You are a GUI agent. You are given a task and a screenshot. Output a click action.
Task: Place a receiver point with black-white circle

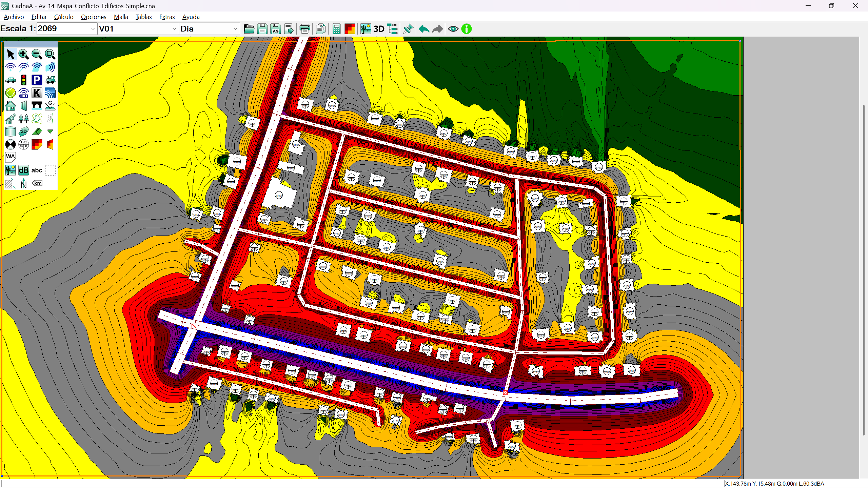point(11,144)
